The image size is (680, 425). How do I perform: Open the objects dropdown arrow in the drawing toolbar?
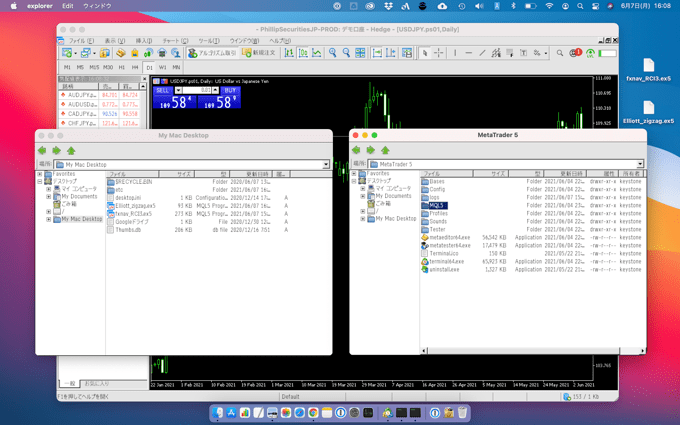(546, 53)
